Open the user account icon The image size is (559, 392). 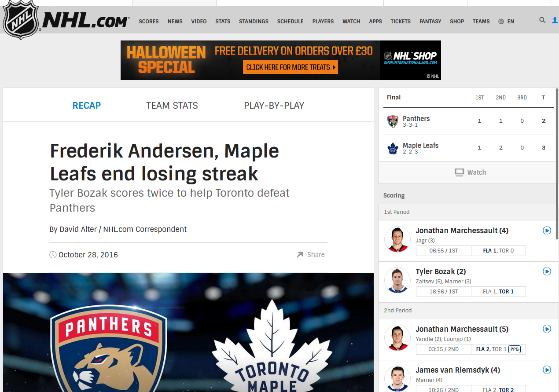(555, 20)
